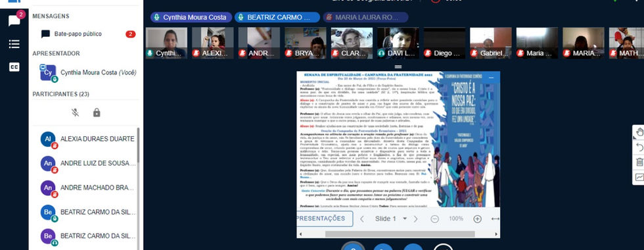Viewport: 644px width, 250px height.
Task: Undo the last whiteboard annotation
Action: pos(639,147)
